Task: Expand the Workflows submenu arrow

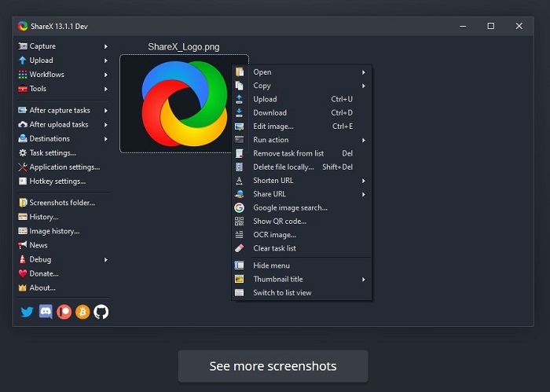Action: [x=105, y=75]
